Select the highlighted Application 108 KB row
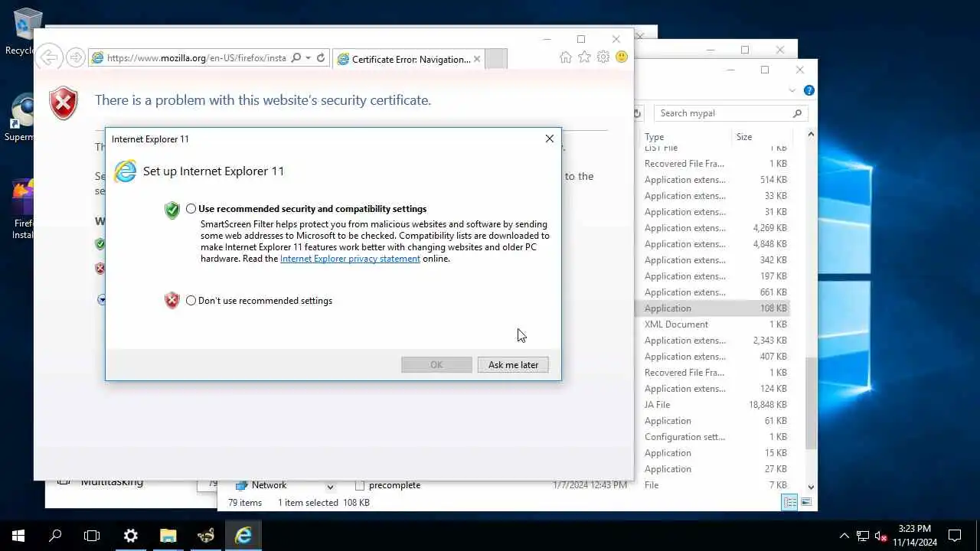980x551 pixels. (712, 308)
